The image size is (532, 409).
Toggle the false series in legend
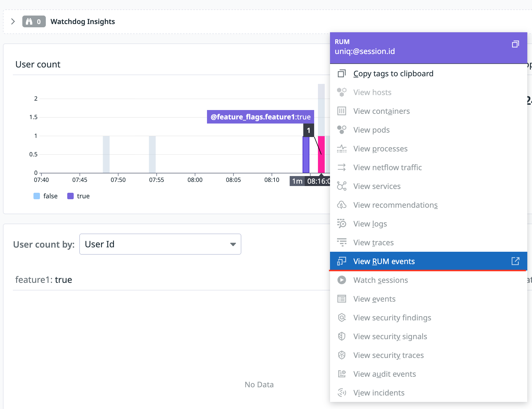46,196
